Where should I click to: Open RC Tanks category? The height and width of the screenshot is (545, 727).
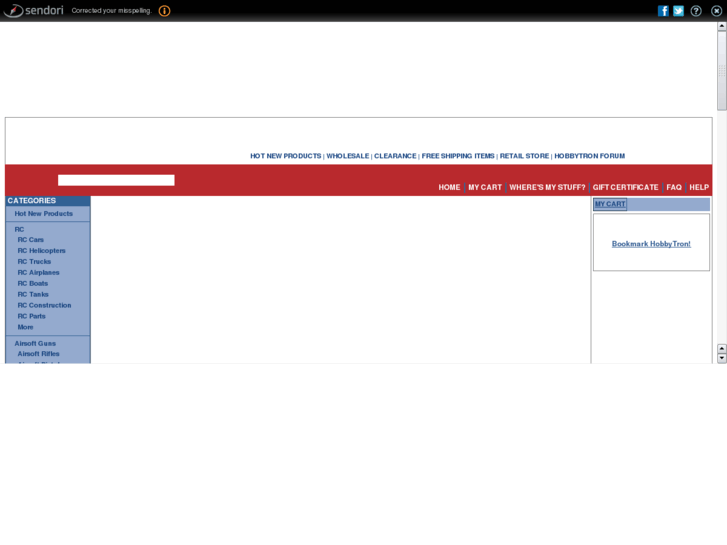click(x=33, y=295)
